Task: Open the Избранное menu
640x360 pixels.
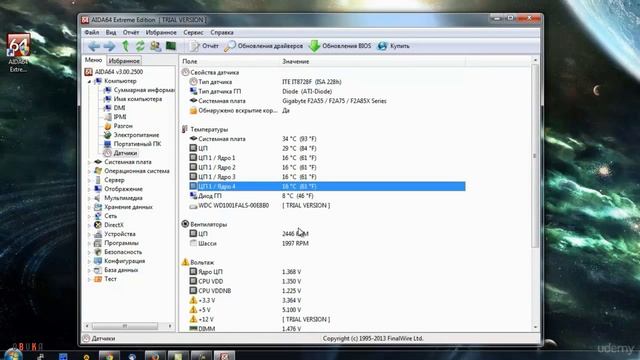Action: point(161,32)
